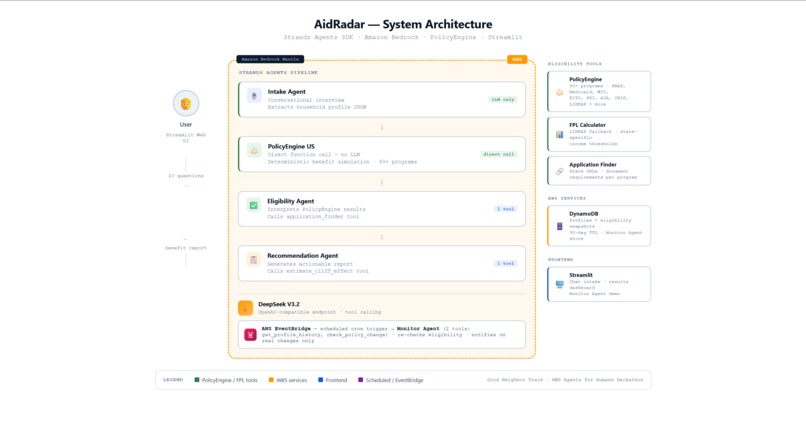Viewport: 806px width, 440px height.
Task: Click the blue Frontend legend swatch
Action: point(321,380)
